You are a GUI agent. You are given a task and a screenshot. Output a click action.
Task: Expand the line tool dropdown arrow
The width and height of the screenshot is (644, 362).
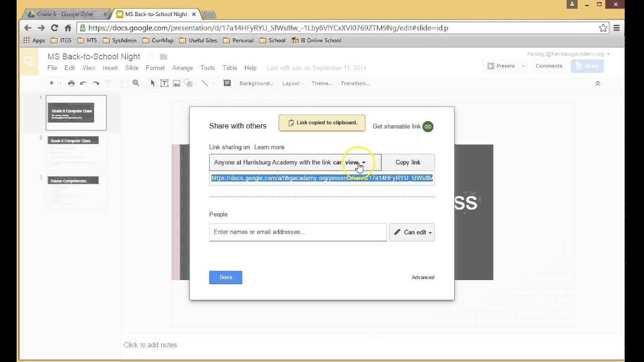213,83
